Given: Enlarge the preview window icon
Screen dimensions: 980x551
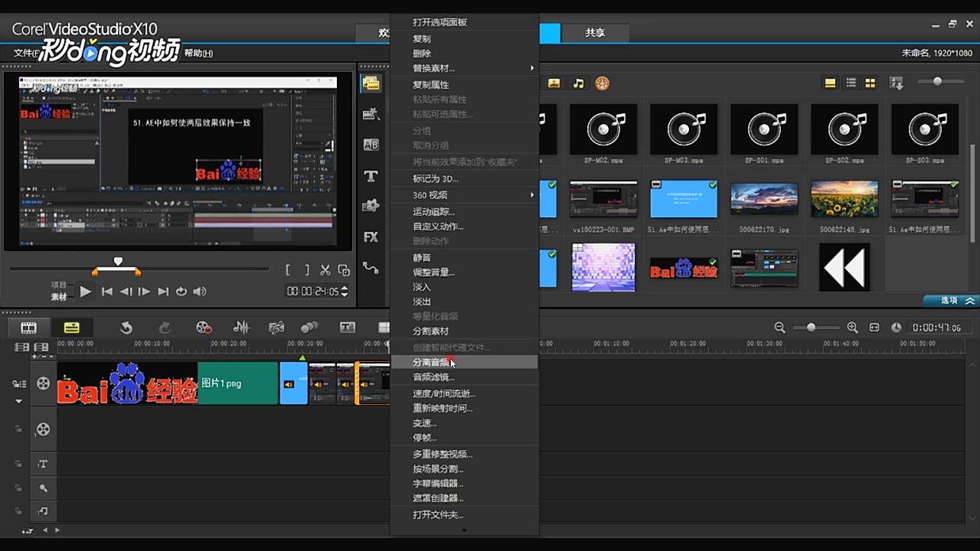Looking at the screenshot, I should coord(344,269).
